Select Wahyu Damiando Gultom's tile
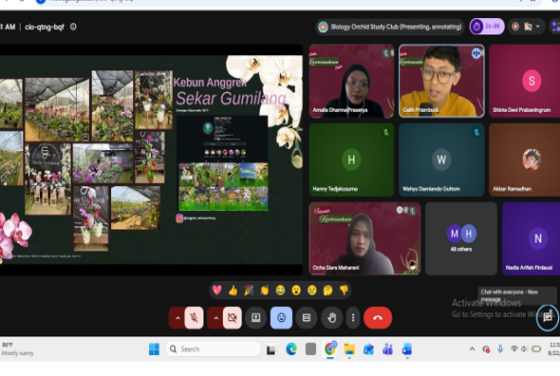Screen dimensions: 560x376 coord(441,160)
